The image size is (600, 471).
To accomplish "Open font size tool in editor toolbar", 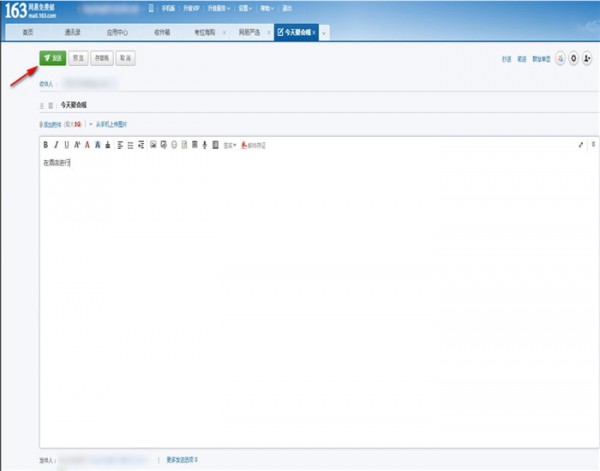I will [x=77, y=145].
